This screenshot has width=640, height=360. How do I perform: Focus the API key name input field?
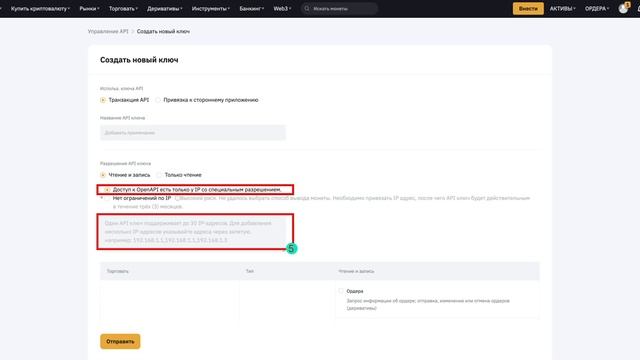click(x=193, y=133)
